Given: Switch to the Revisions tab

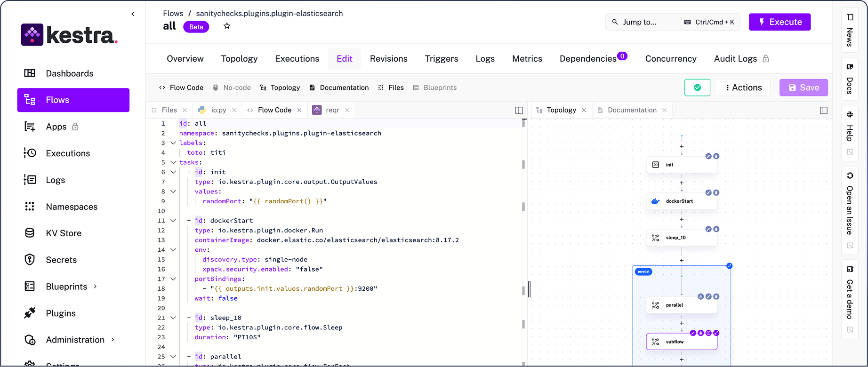Looking at the screenshot, I should (x=388, y=59).
